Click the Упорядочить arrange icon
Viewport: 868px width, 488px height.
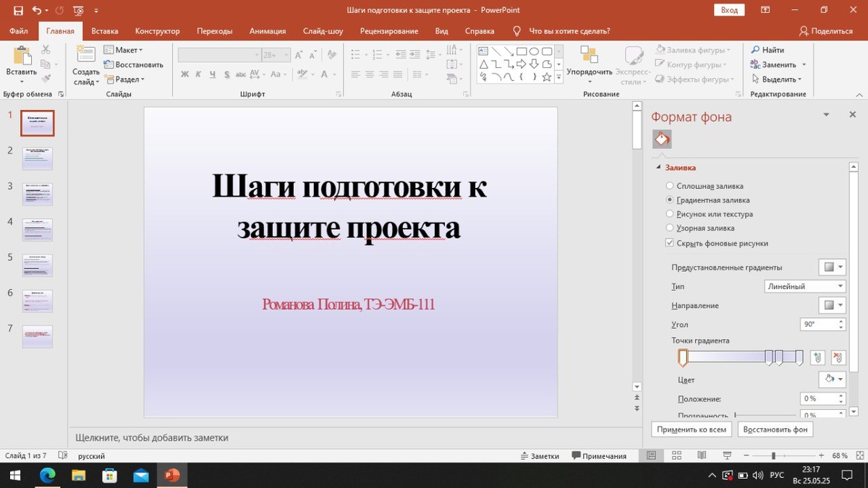click(x=590, y=56)
